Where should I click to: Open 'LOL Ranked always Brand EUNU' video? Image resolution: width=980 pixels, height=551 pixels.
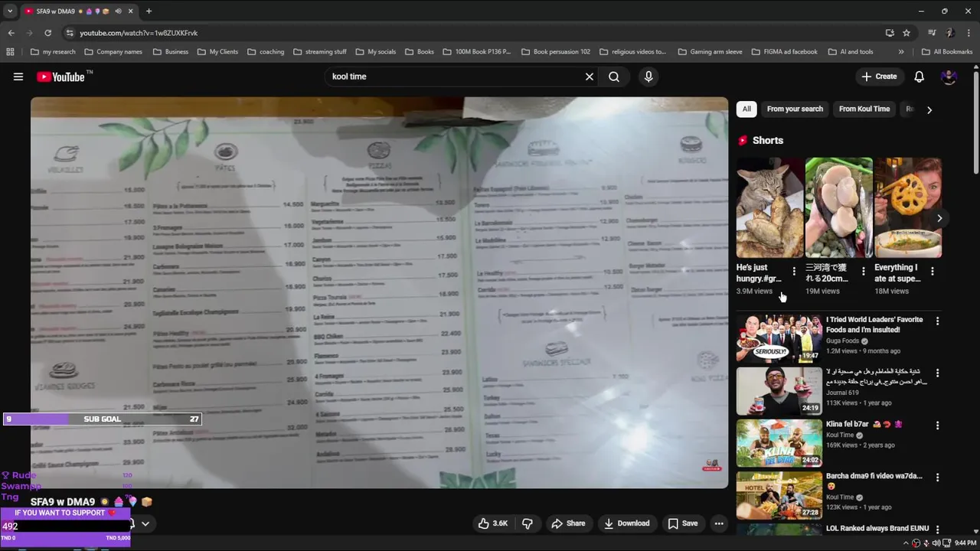tap(877, 528)
